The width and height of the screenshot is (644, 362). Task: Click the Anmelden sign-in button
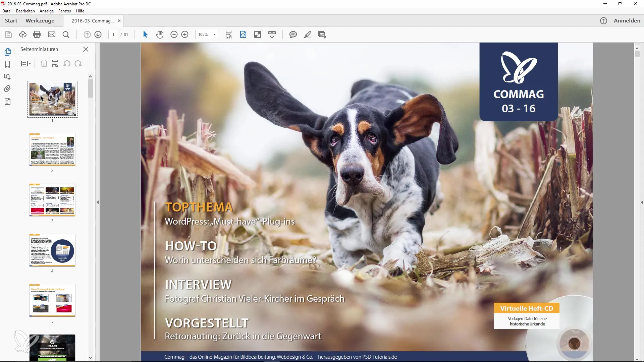pos(627,21)
